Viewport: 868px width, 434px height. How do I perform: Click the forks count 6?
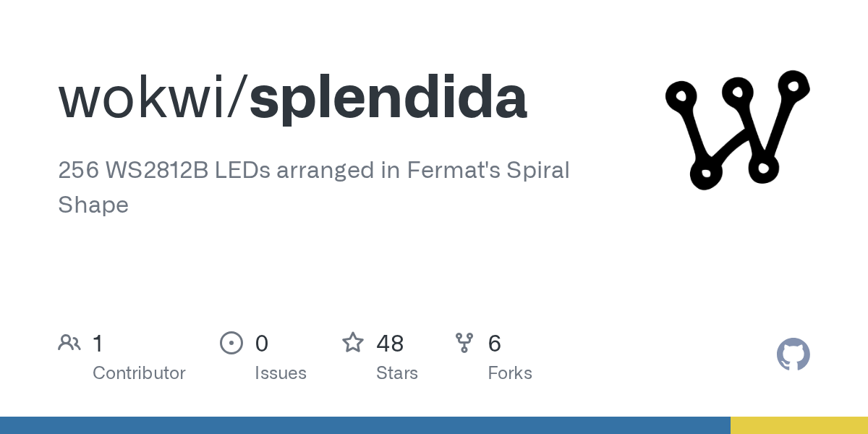click(x=495, y=344)
